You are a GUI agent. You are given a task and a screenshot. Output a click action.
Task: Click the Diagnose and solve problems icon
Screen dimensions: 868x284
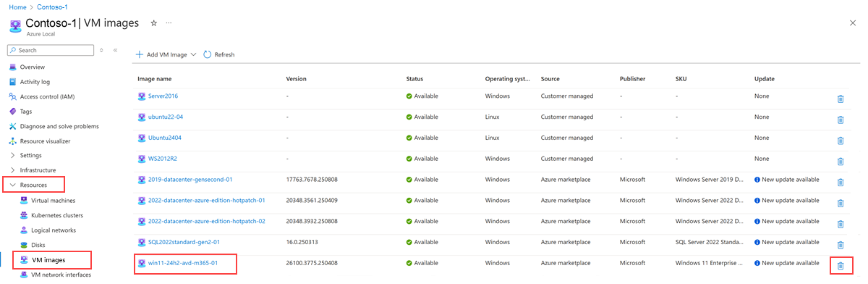point(13,126)
